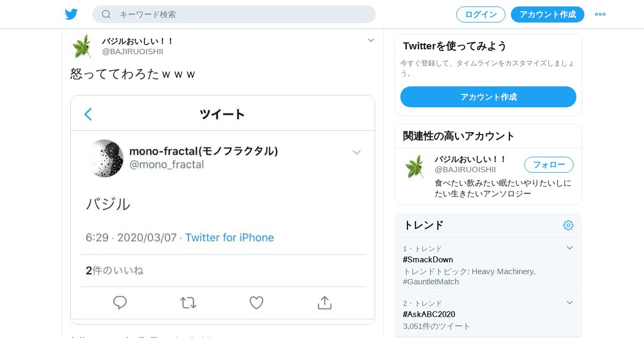Follow バジルおいしい！！ with フォロー button

548,165
